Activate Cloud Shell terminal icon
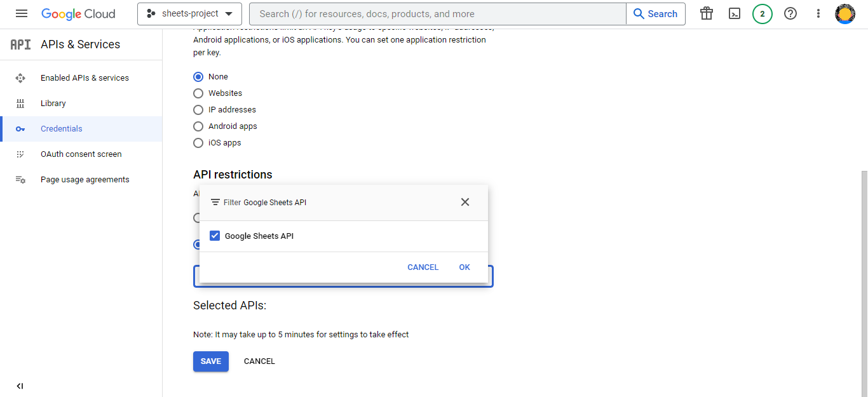The height and width of the screenshot is (397, 868). tap(735, 13)
